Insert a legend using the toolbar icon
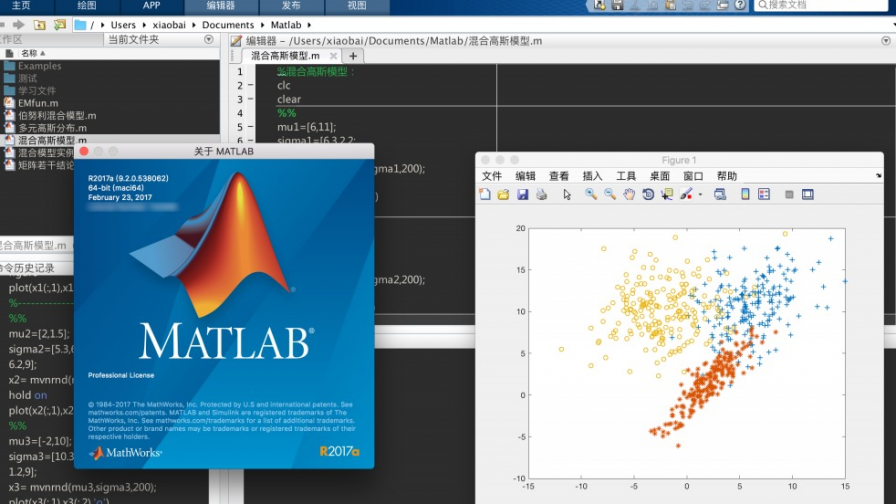 [764, 194]
